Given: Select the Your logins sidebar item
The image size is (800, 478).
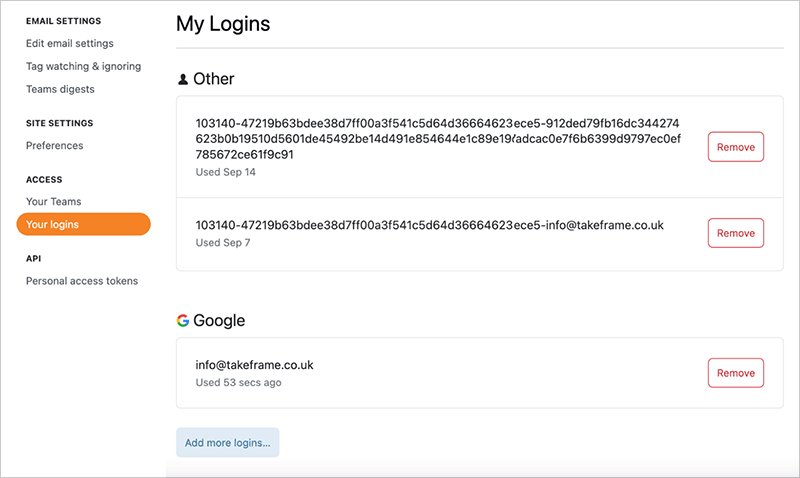Looking at the screenshot, I should coord(83,224).
